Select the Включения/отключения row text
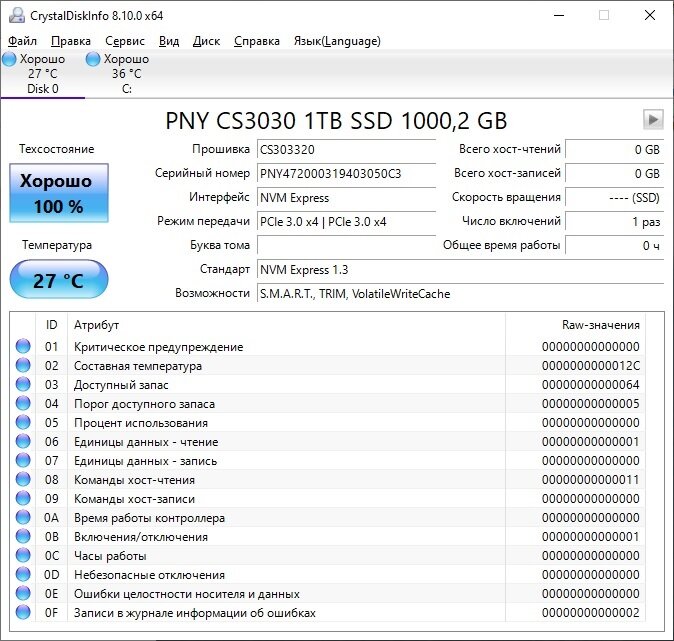 click(x=141, y=537)
